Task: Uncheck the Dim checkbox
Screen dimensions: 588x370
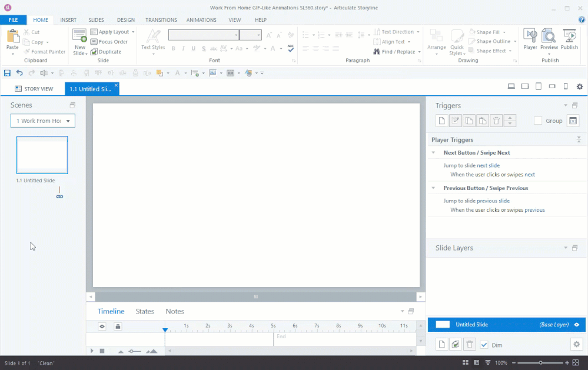Action: pyautogui.click(x=484, y=345)
